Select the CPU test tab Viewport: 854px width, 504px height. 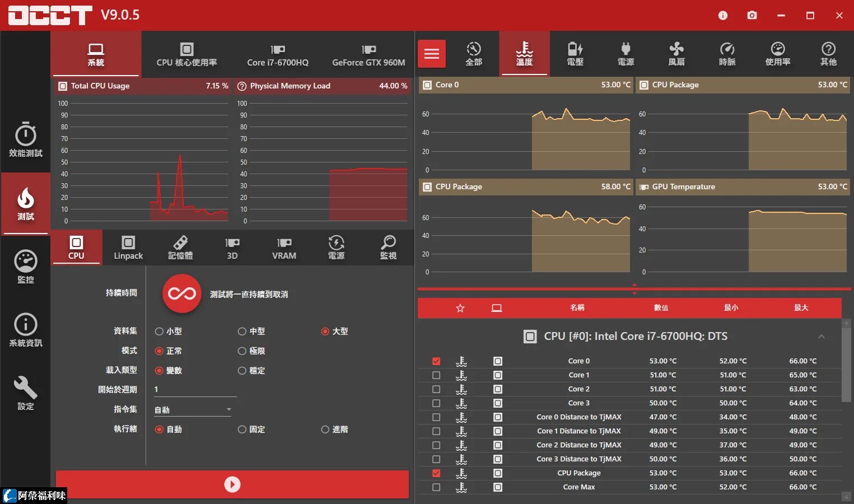76,247
